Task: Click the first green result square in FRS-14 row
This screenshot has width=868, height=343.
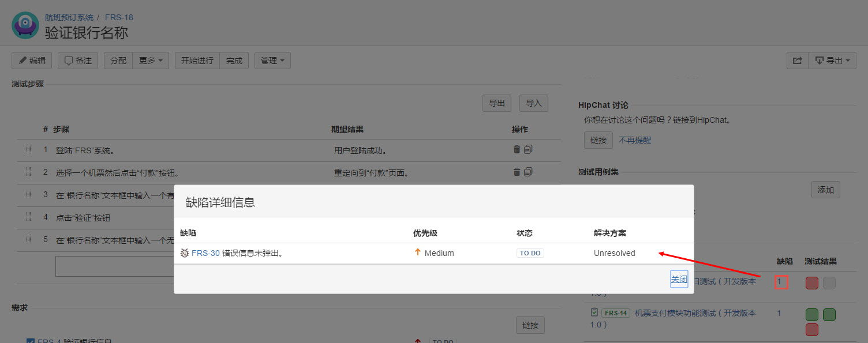Action: pos(812,315)
